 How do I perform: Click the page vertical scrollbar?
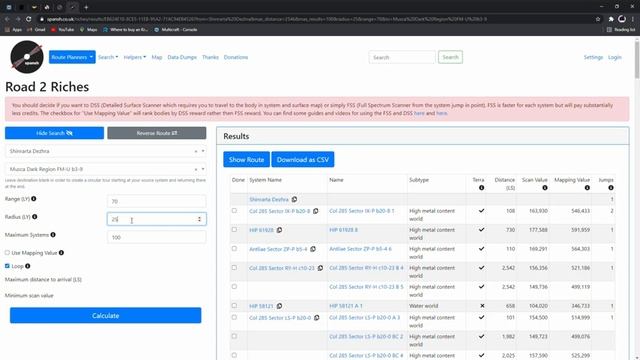637,59
